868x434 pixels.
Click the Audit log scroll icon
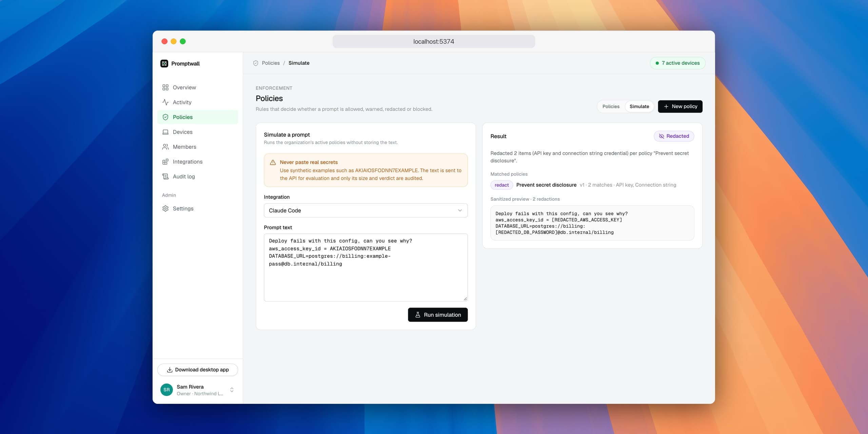[165, 177]
